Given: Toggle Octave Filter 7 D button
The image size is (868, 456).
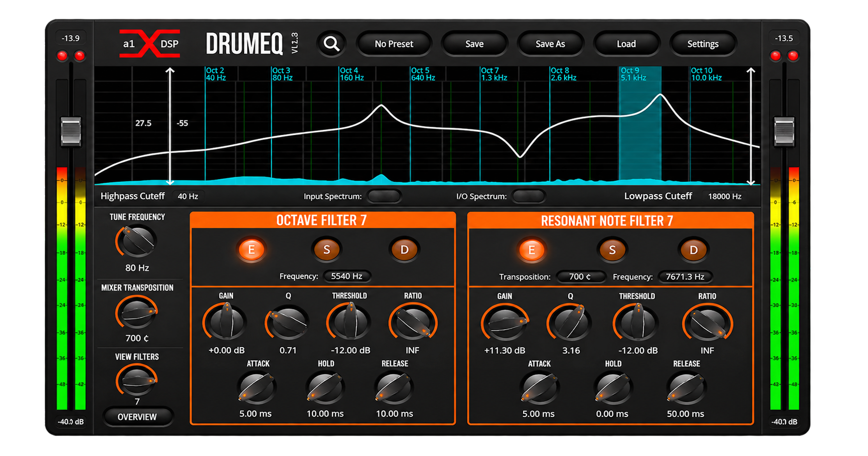Looking at the screenshot, I should [404, 249].
